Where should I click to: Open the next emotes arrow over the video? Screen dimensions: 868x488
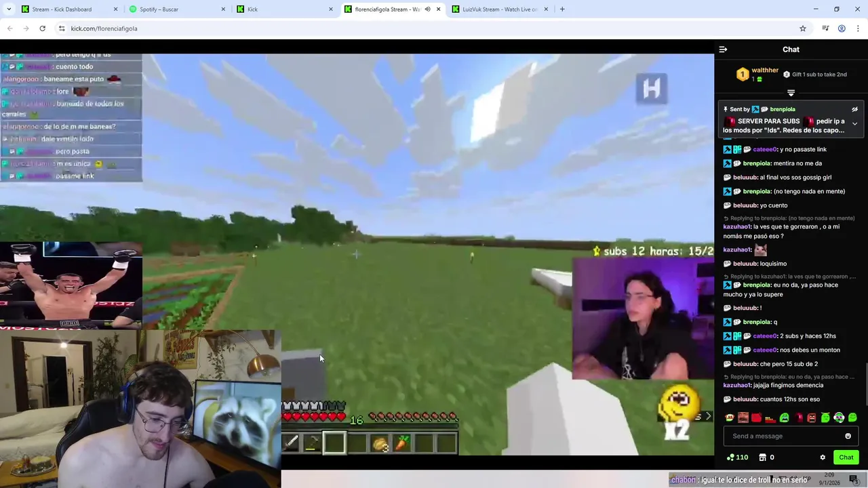708,416
